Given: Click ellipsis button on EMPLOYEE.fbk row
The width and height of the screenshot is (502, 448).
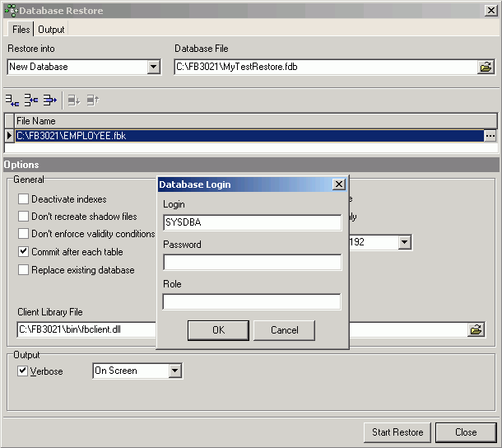Looking at the screenshot, I should click(490, 136).
